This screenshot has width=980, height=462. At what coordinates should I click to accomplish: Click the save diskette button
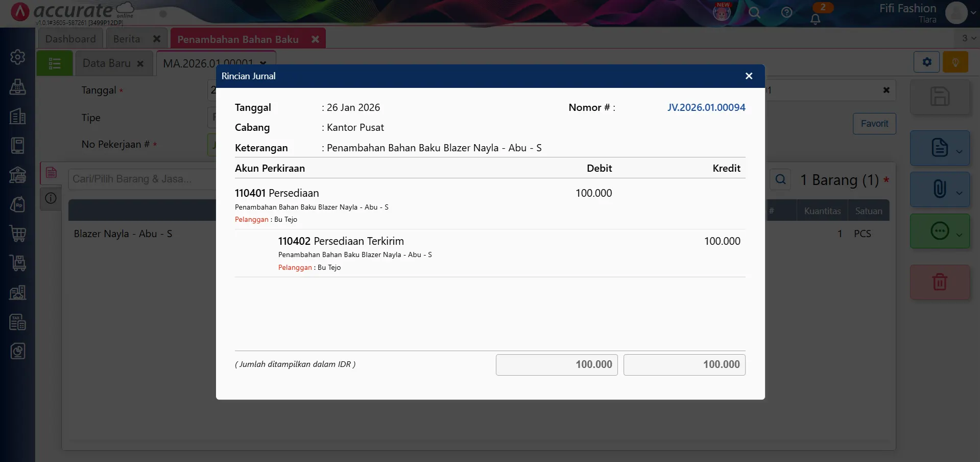[939, 97]
